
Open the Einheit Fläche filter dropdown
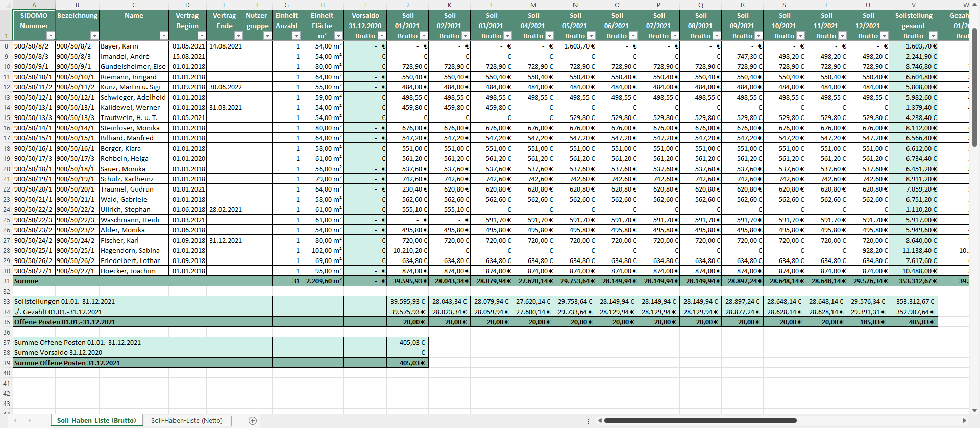tap(338, 36)
